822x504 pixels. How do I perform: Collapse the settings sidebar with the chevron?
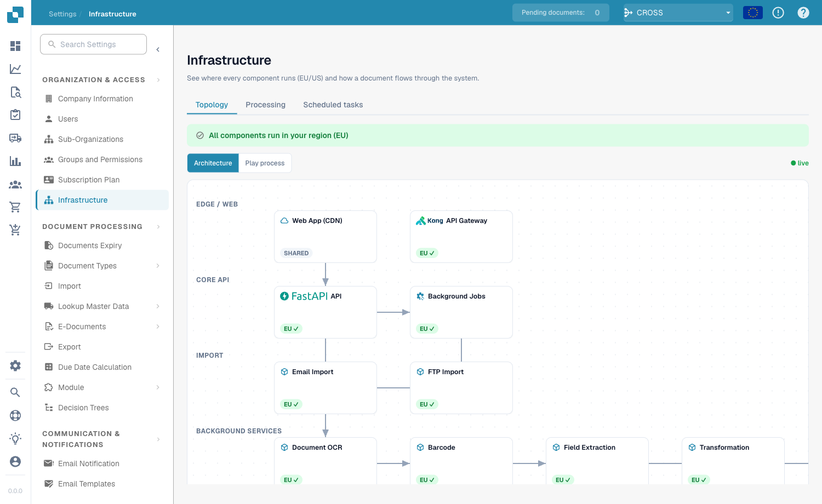click(x=158, y=49)
